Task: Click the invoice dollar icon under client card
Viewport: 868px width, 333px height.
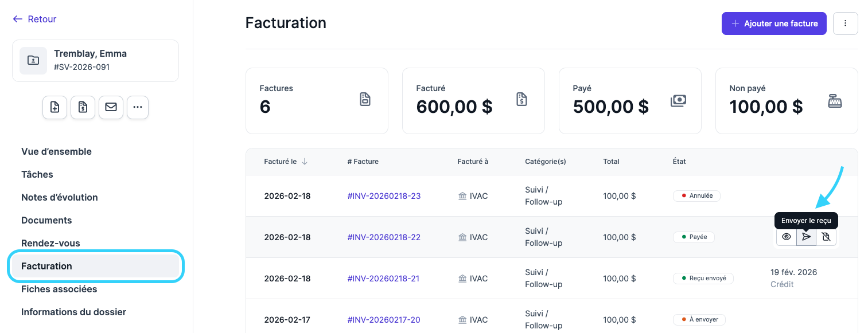Action: click(83, 107)
